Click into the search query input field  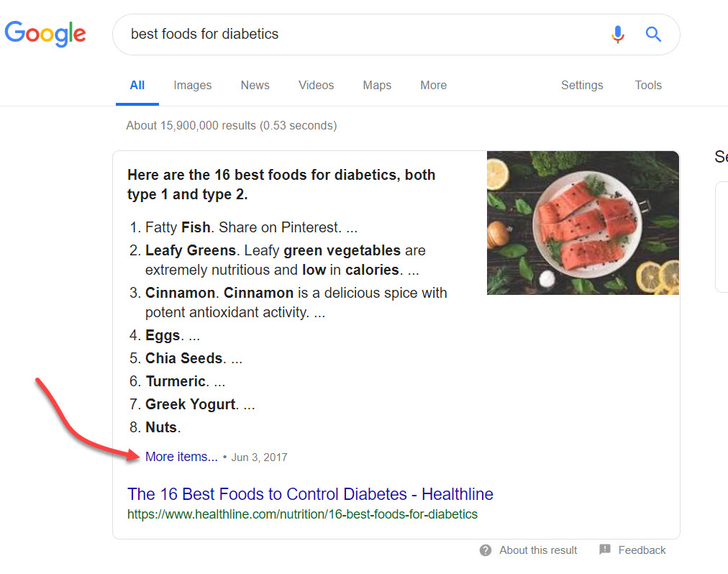(x=360, y=34)
